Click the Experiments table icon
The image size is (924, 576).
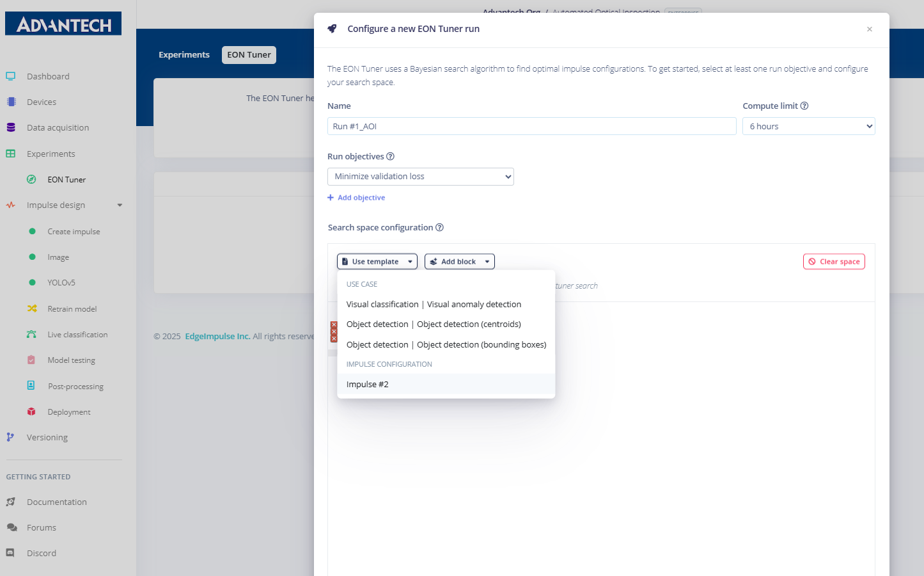[11, 154]
